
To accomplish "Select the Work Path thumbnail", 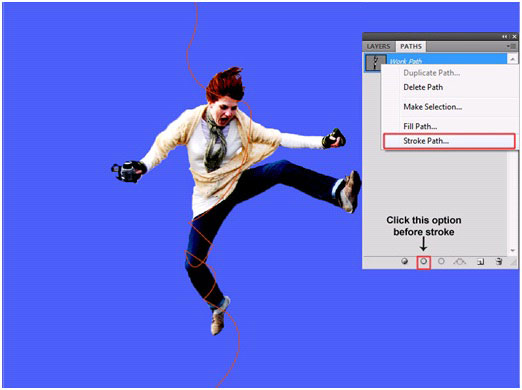I will 375,62.
